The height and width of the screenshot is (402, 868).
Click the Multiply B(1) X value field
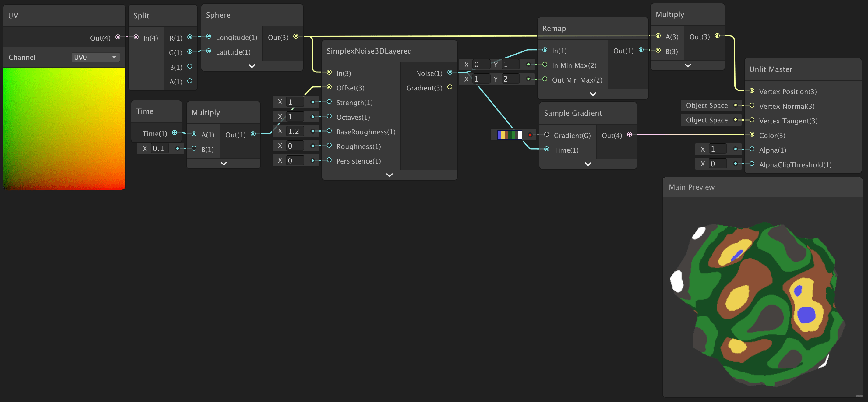(x=159, y=149)
